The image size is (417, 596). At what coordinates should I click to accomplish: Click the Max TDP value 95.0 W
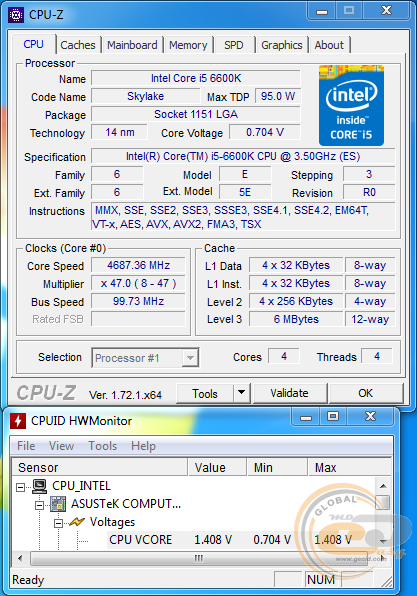pyautogui.click(x=278, y=96)
